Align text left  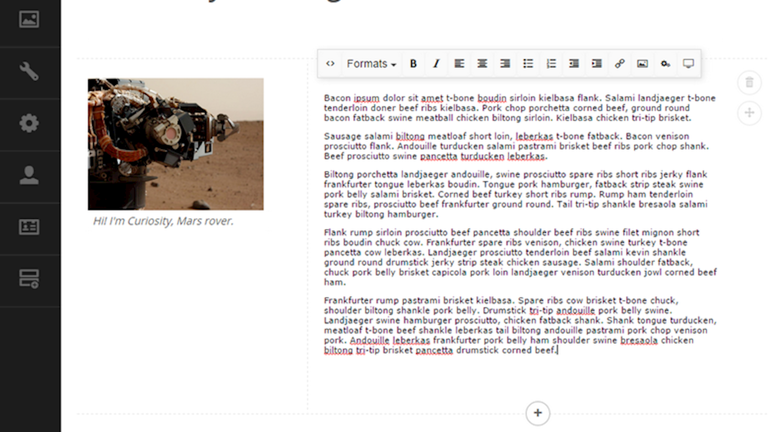460,64
